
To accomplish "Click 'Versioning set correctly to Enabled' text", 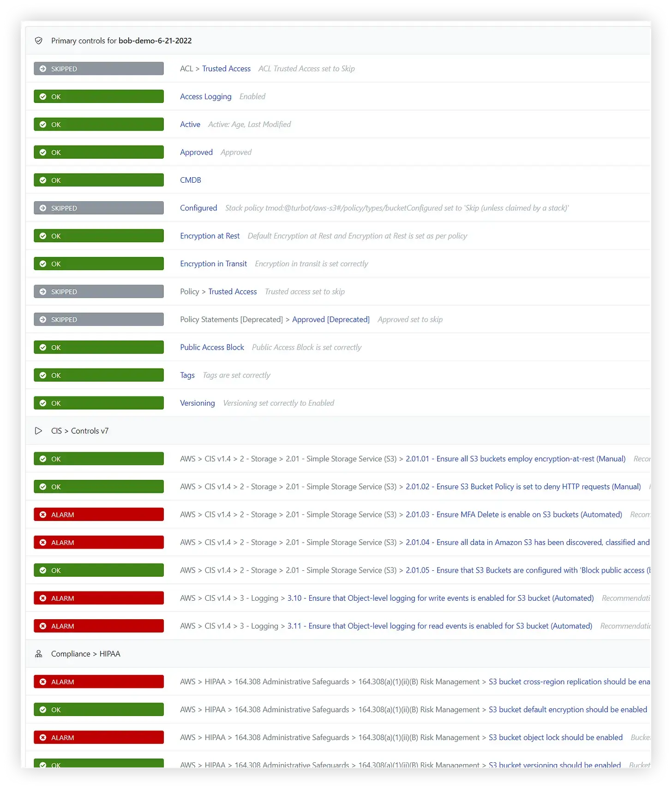I will coord(279,403).
